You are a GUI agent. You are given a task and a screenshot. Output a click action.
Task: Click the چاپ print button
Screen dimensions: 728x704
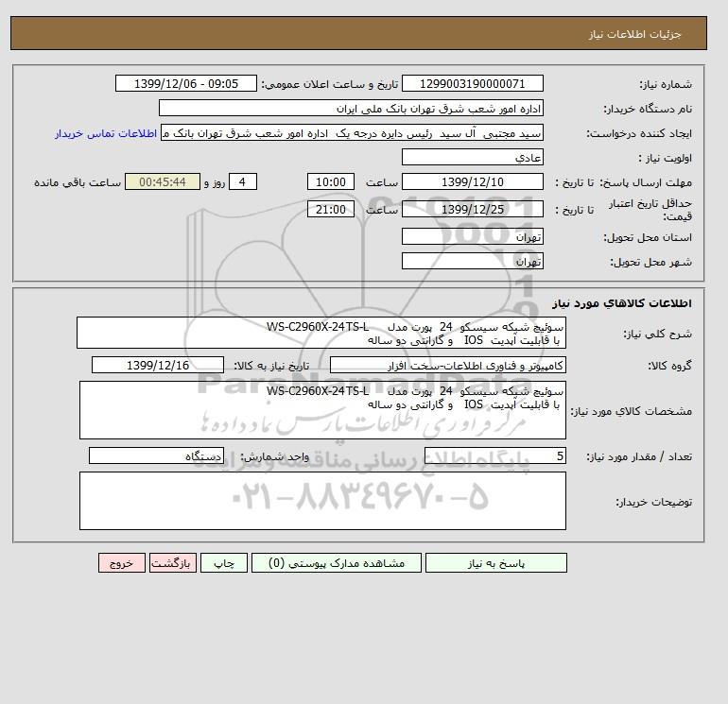(x=224, y=563)
